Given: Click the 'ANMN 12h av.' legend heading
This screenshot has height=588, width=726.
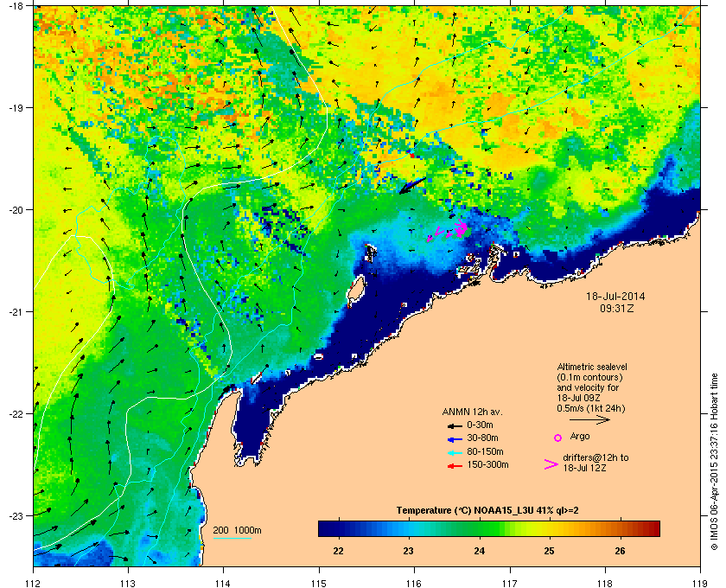Looking at the screenshot, I should pos(472,412).
